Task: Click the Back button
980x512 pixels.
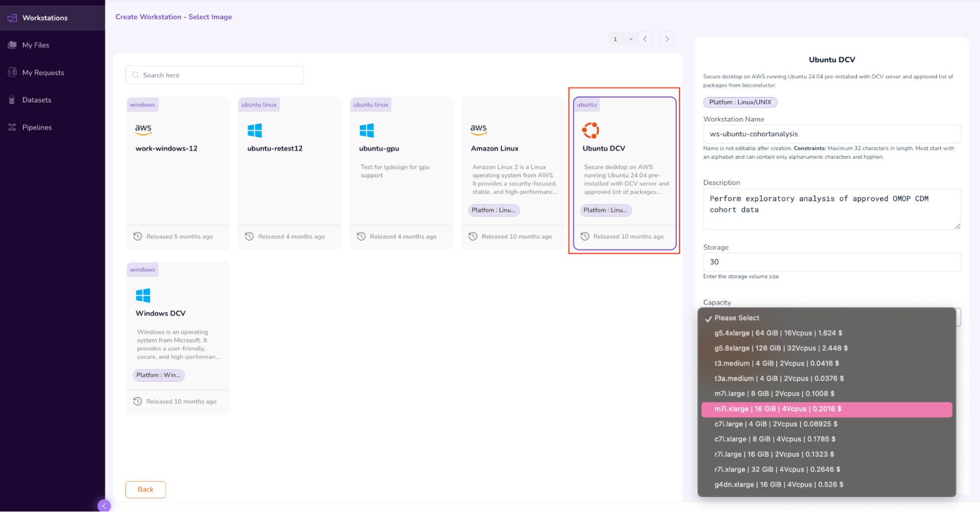Action: (x=145, y=489)
